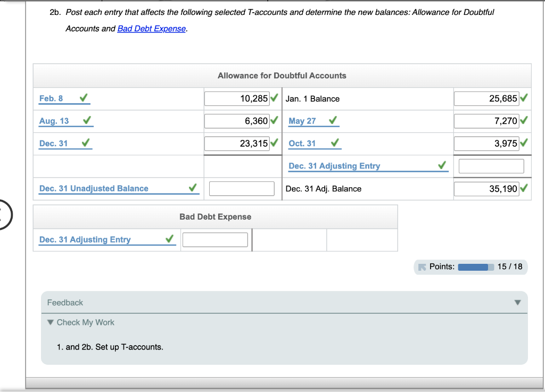
Task: Click the Jan. 1 Balance label
Action: [x=312, y=98]
